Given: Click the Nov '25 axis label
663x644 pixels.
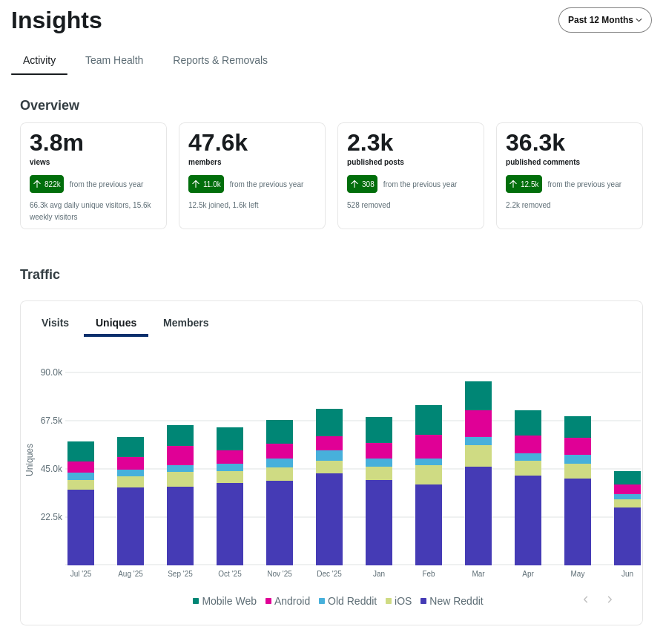Looking at the screenshot, I should (280, 574).
